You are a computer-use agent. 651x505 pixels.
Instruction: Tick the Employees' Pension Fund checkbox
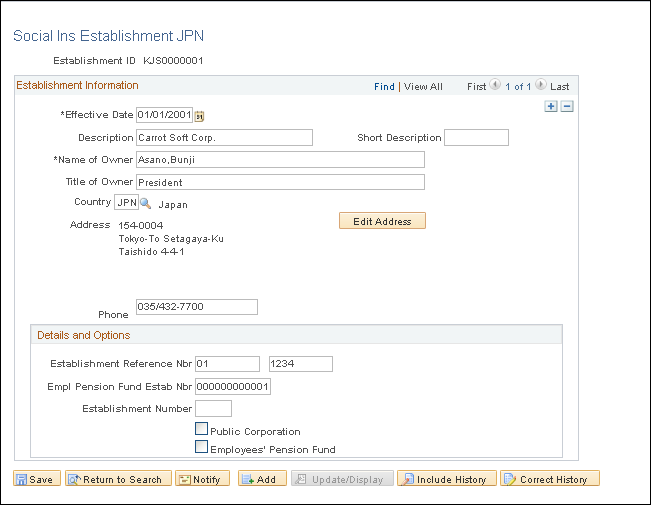pos(201,446)
